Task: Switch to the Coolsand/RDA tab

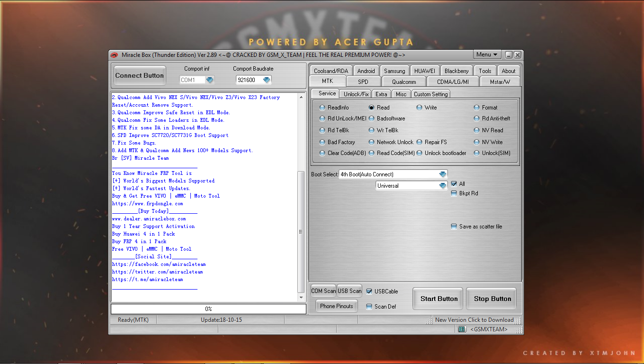Action: click(x=331, y=71)
